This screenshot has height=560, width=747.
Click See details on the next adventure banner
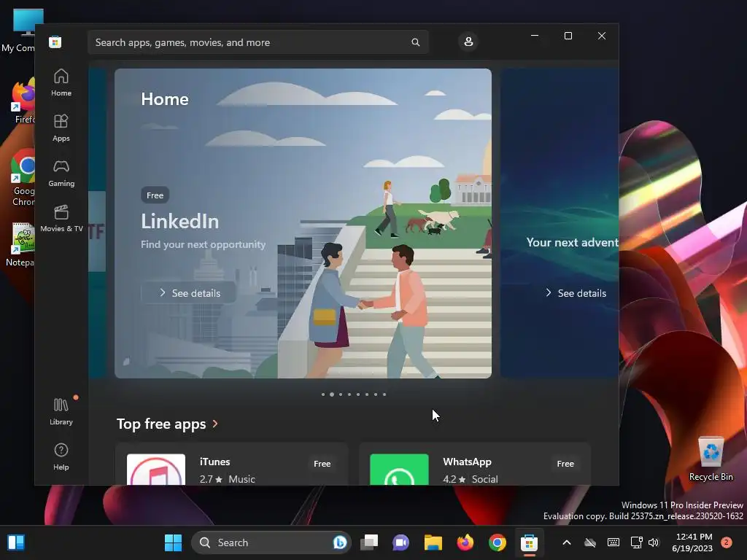(x=576, y=293)
